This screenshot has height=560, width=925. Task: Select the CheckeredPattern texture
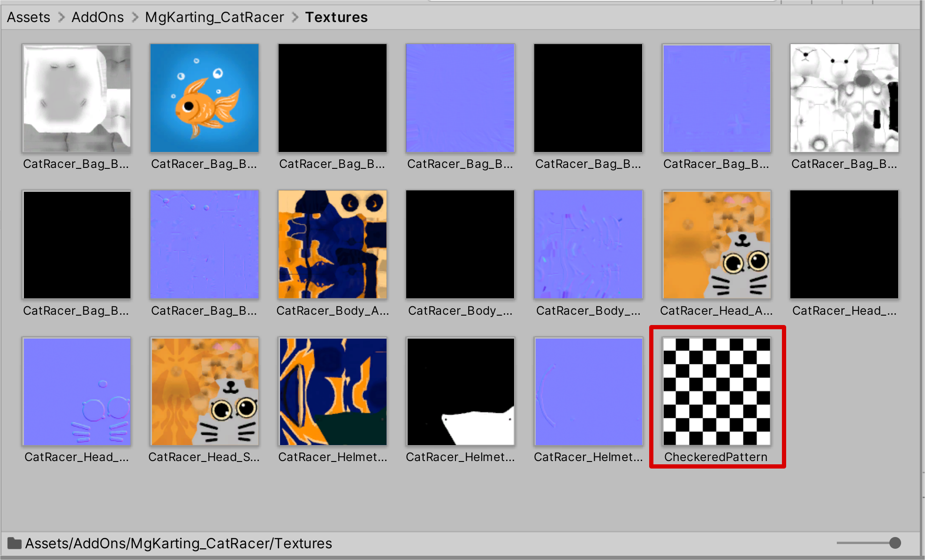tap(716, 392)
